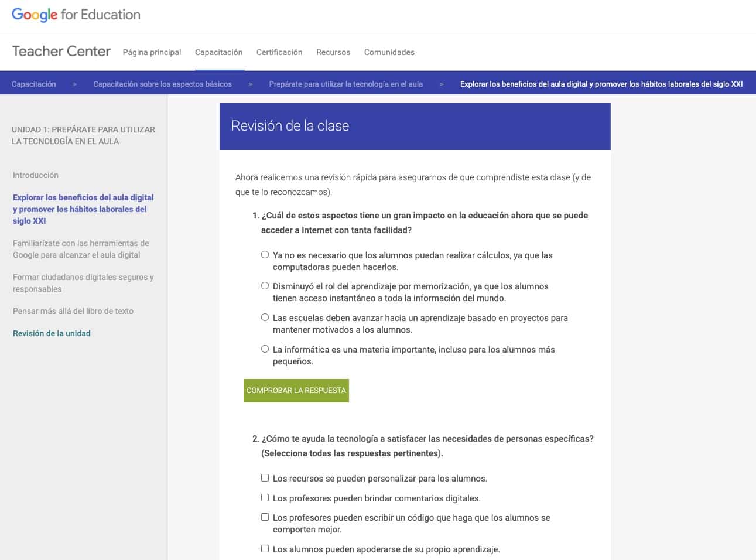
Task: Pick radio option 'La informática es una materia importante'
Action: point(265,349)
